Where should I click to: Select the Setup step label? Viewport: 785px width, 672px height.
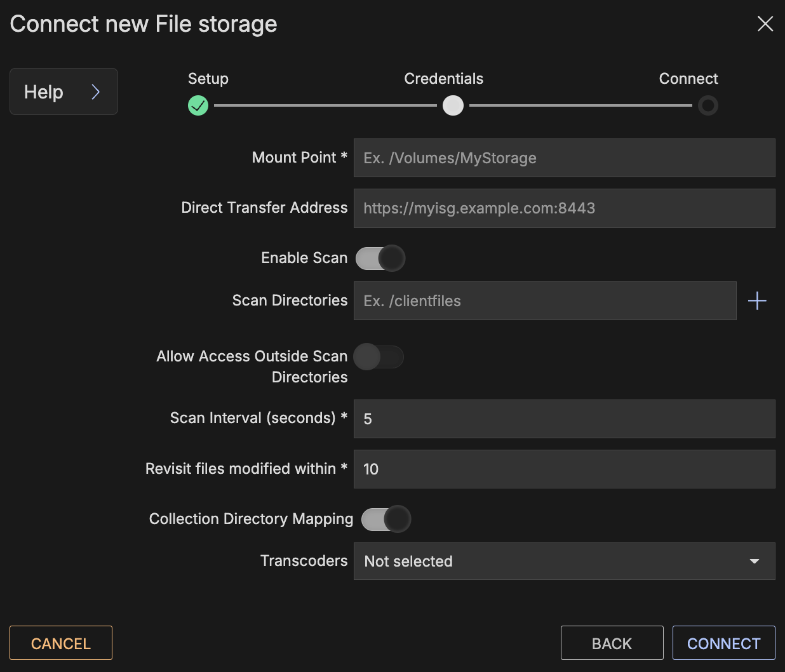pyautogui.click(x=208, y=79)
